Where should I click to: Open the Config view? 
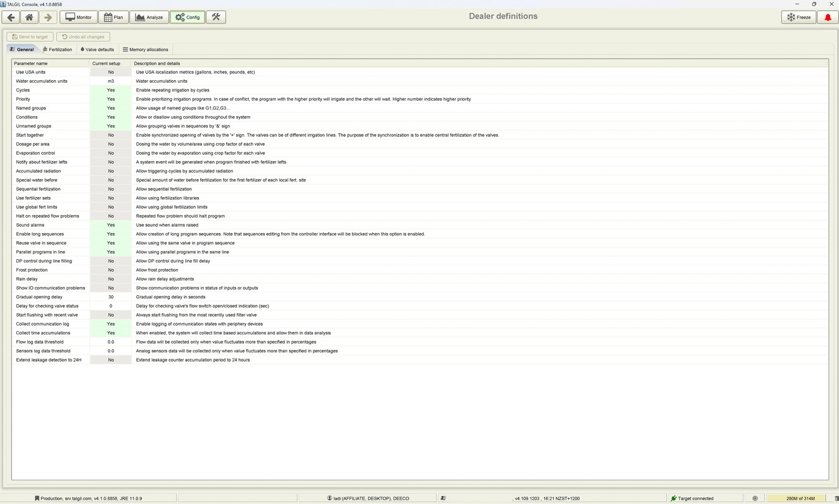(x=187, y=17)
